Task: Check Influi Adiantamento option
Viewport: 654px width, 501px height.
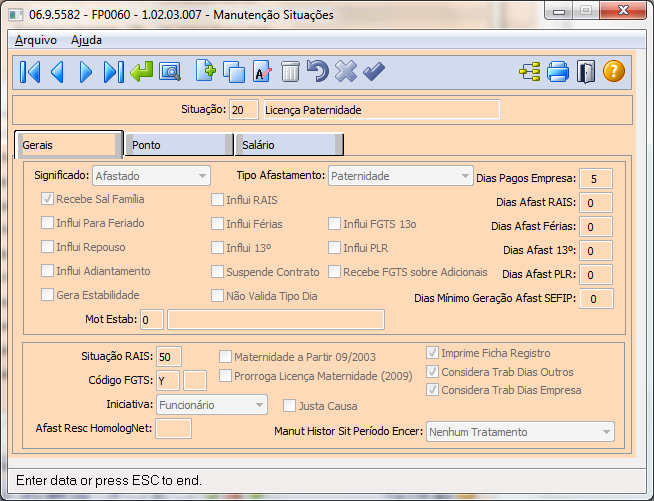Action: [x=47, y=271]
